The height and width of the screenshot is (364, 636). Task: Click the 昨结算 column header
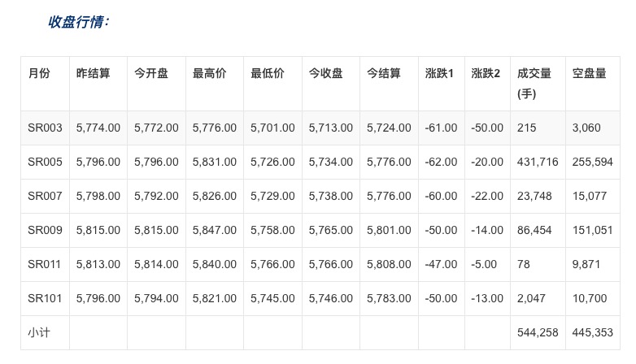93,74
